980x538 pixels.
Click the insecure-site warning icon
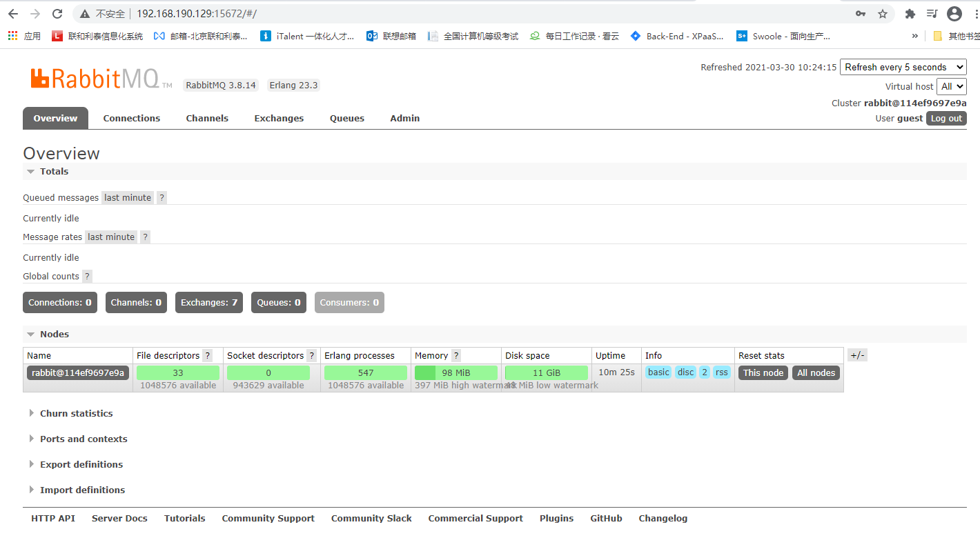(x=85, y=14)
